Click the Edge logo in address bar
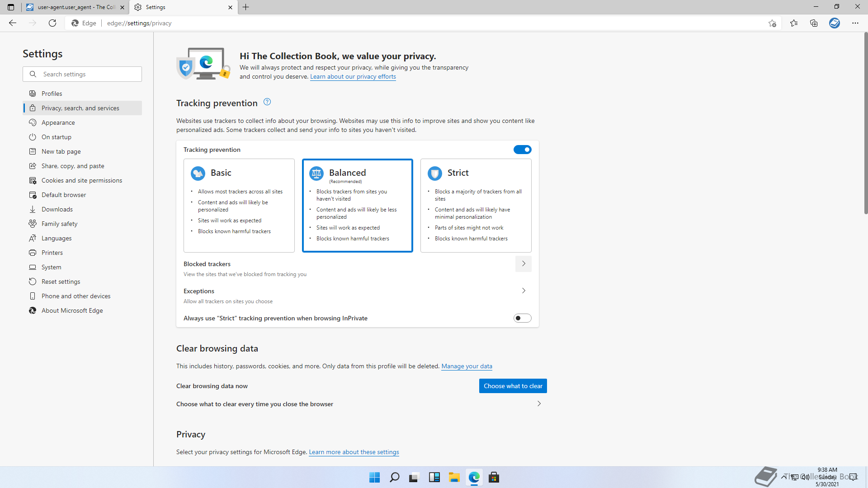Image resolution: width=868 pixels, height=488 pixels. (75, 23)
